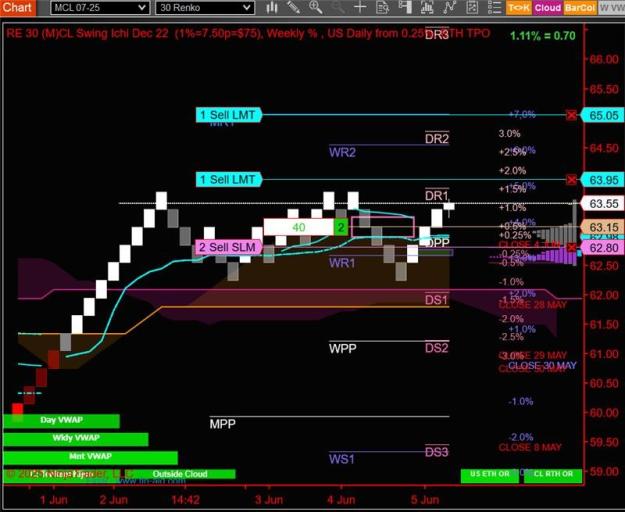Screen dimensions: 625x512
Task: Click the 1.11% = 0.70 readout
Action: 543,36
